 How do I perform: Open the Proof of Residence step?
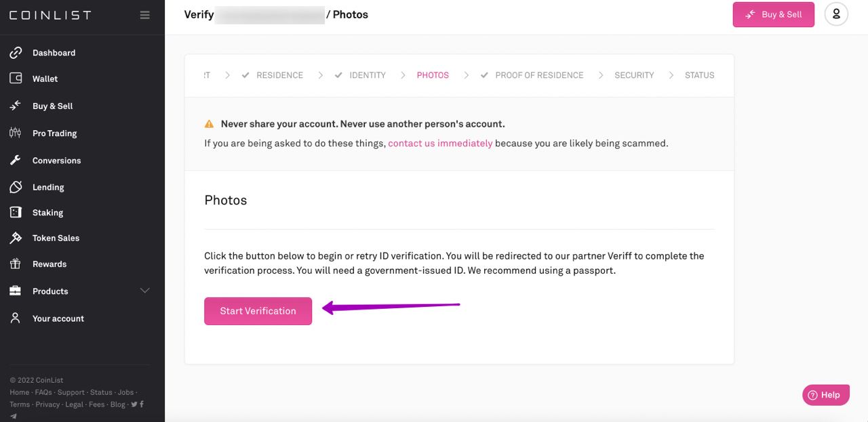point(539,75)
